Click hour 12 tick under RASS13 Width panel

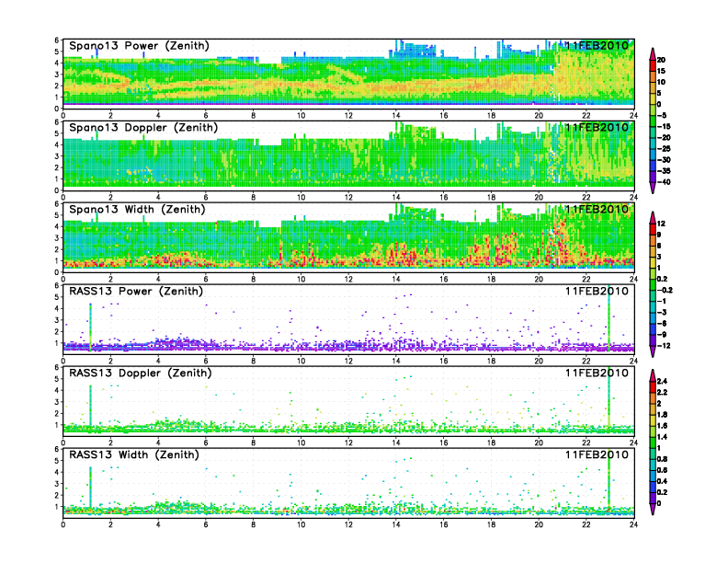348,524
